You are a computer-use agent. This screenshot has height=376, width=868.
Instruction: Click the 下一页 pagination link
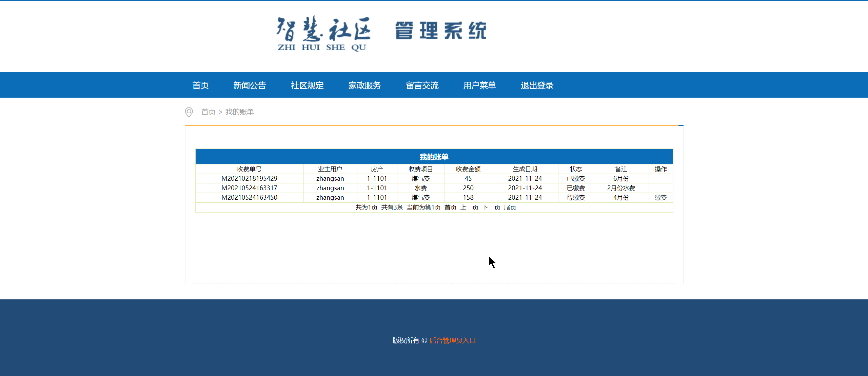coord(491,207)
